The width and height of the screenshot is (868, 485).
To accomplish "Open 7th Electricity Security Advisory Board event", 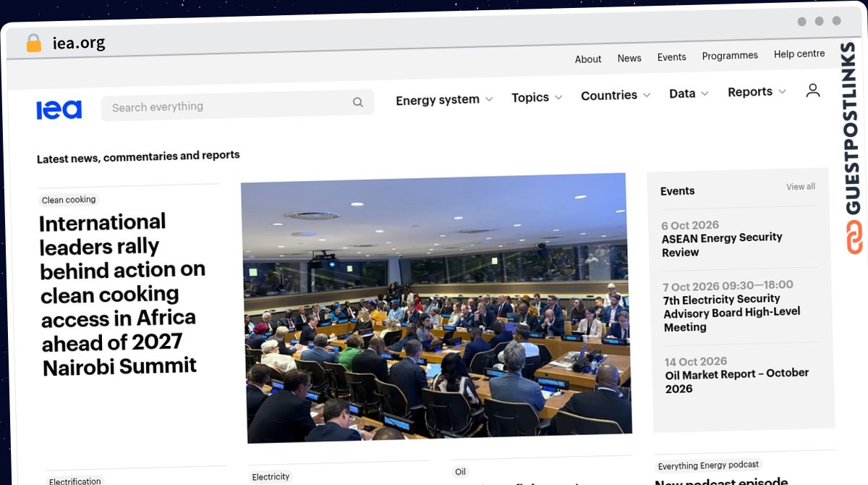I will pyautogui.click(x=732, y=313).
